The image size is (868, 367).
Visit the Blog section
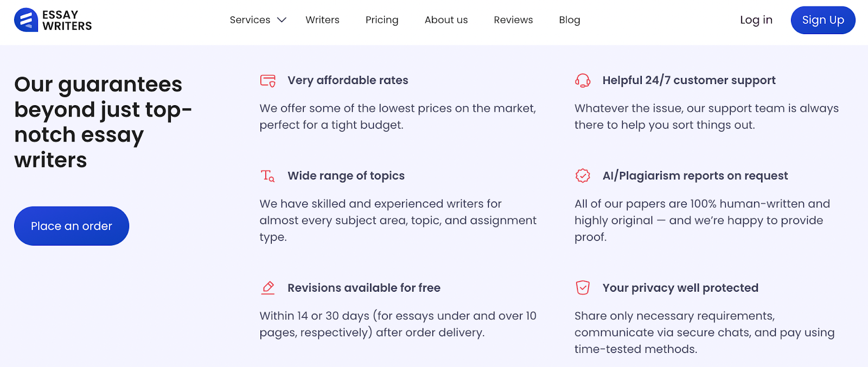tap(570, 20)
